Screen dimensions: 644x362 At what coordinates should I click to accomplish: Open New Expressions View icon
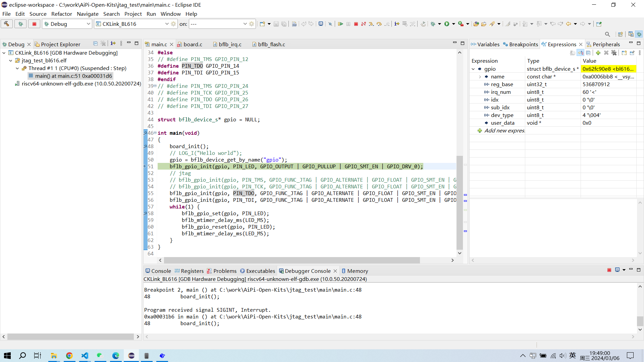click(624, 53)
